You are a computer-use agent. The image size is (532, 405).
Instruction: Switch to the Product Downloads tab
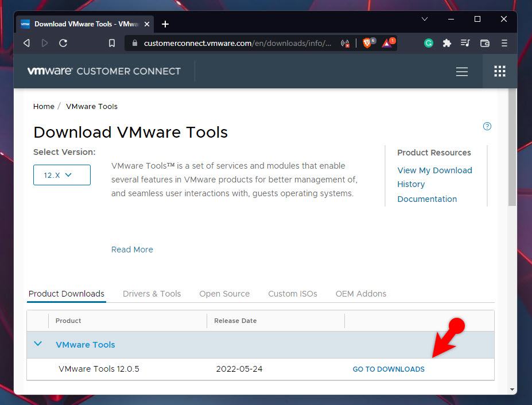67,294
